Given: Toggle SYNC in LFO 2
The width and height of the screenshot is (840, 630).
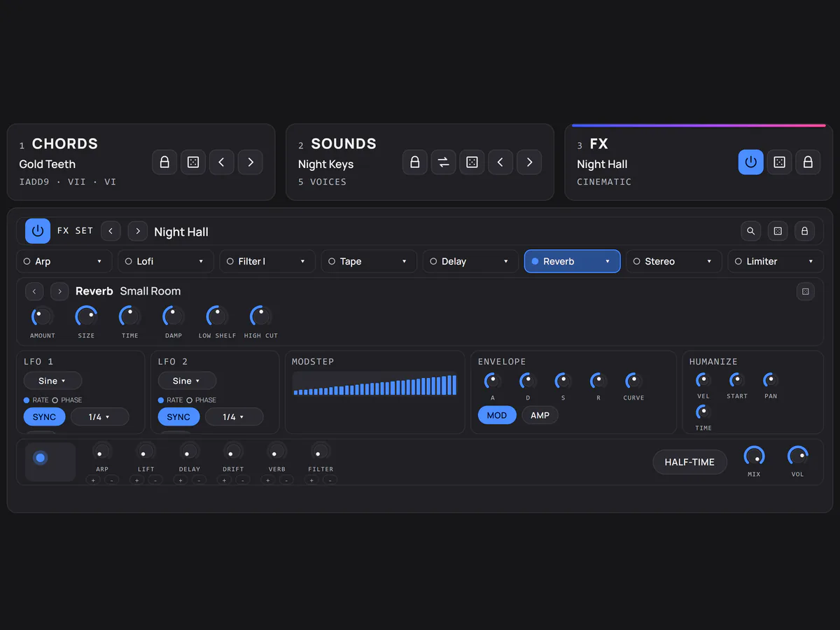Looking at the screenshot, I should 178,416.
